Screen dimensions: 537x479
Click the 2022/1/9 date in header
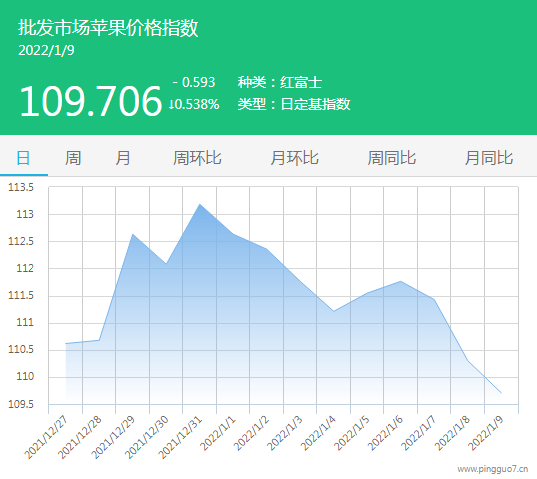pyautogui.click(x=46, y=50)
